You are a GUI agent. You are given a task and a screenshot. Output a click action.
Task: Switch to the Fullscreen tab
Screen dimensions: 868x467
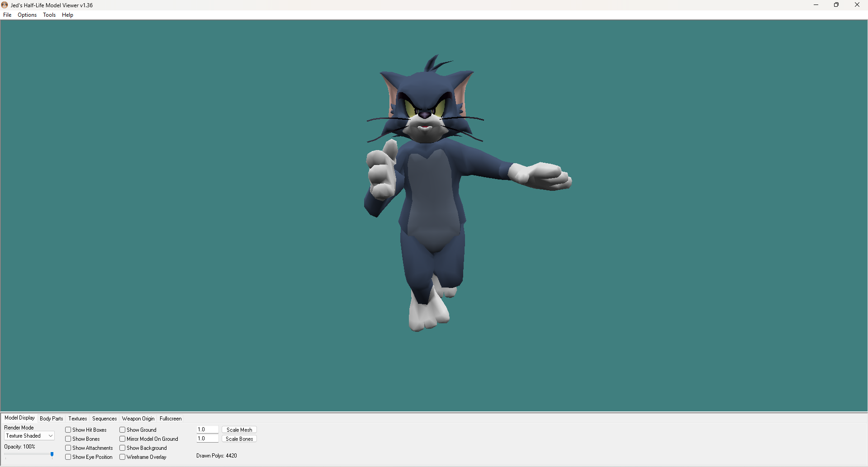click(171, 419)
